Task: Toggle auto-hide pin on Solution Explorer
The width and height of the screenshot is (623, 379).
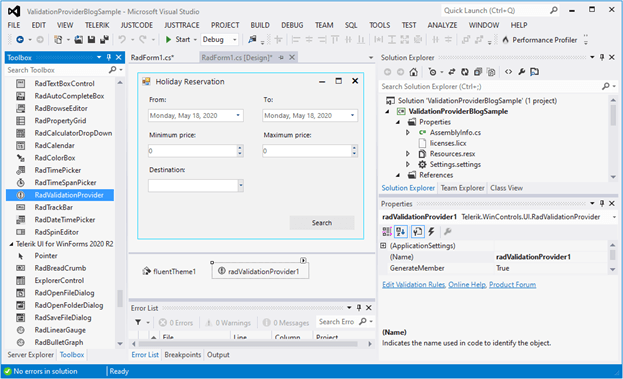Action: 602,57
